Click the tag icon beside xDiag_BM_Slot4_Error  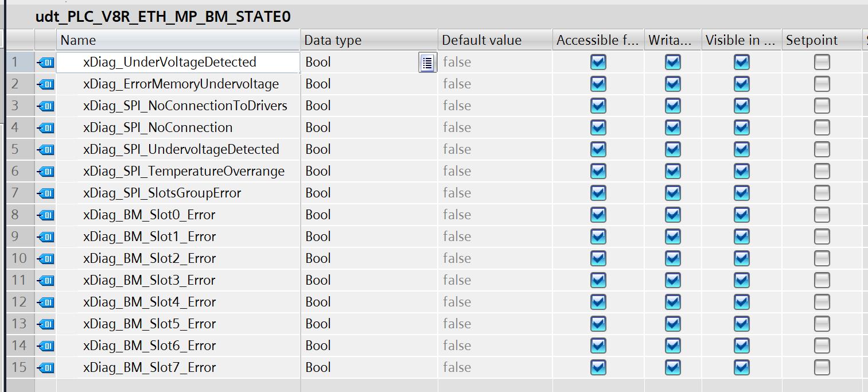pyautogui.click(x=45, y=302)
